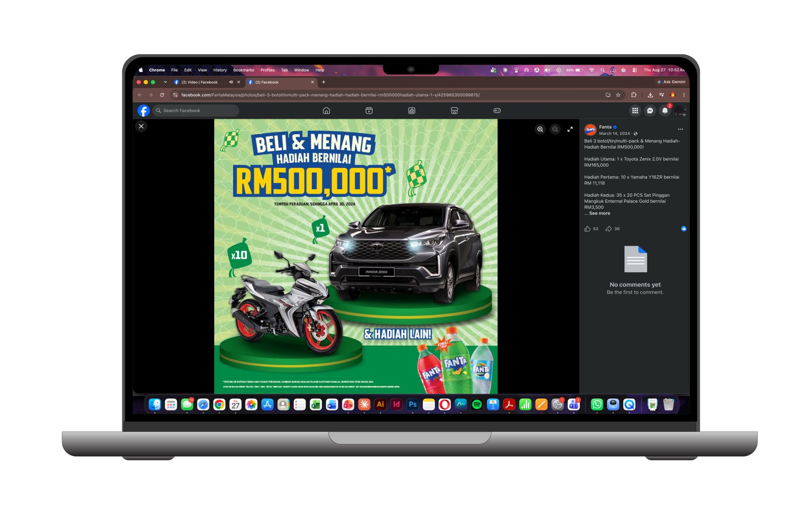
Task: Open the Bookmarks menu
Action: click(244, 70)
